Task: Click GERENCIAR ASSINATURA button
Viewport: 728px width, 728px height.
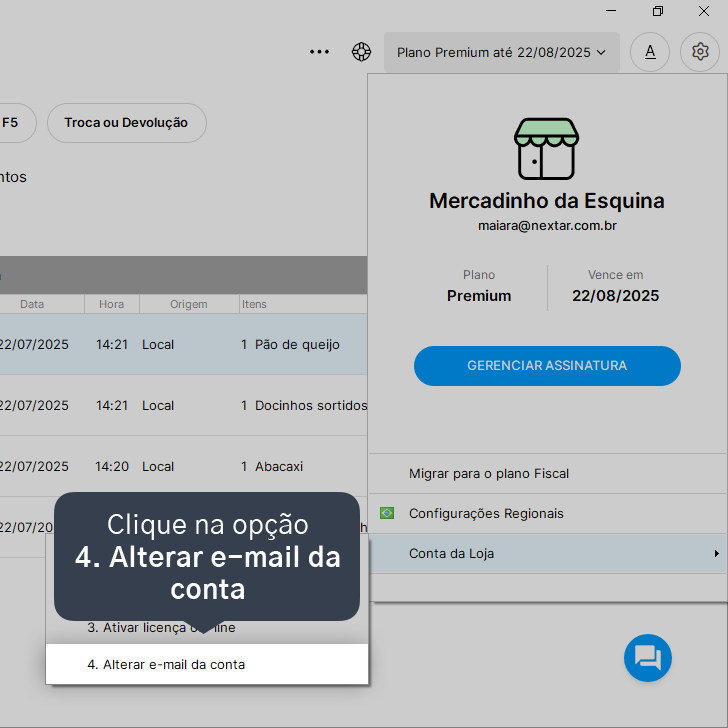Action: click(547, 366)
